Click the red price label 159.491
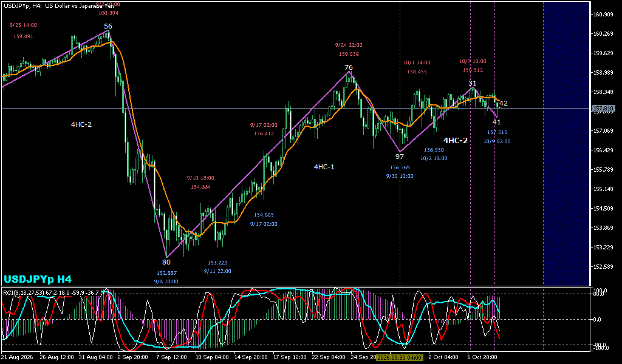 point(23,36)
